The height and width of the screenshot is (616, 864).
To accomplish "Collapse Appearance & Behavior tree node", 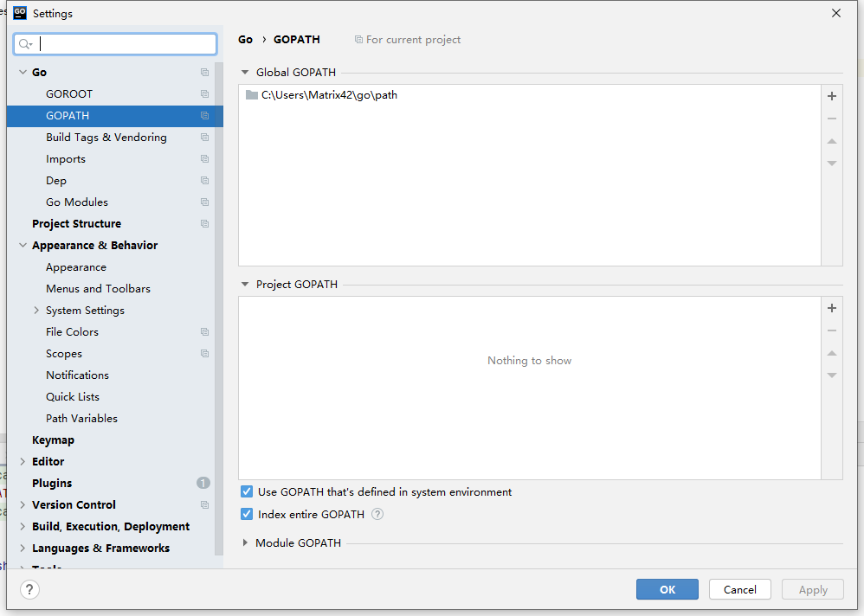I will tap(23, 245).
